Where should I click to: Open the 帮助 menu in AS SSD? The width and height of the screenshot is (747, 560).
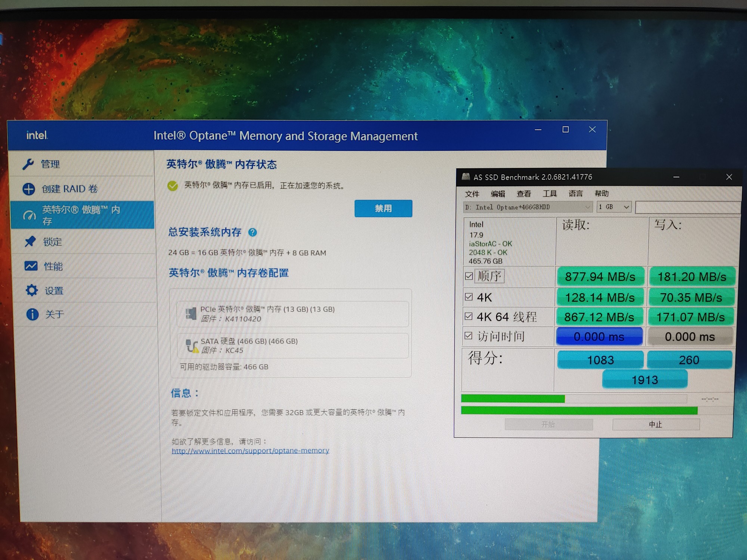coord(601,193)
